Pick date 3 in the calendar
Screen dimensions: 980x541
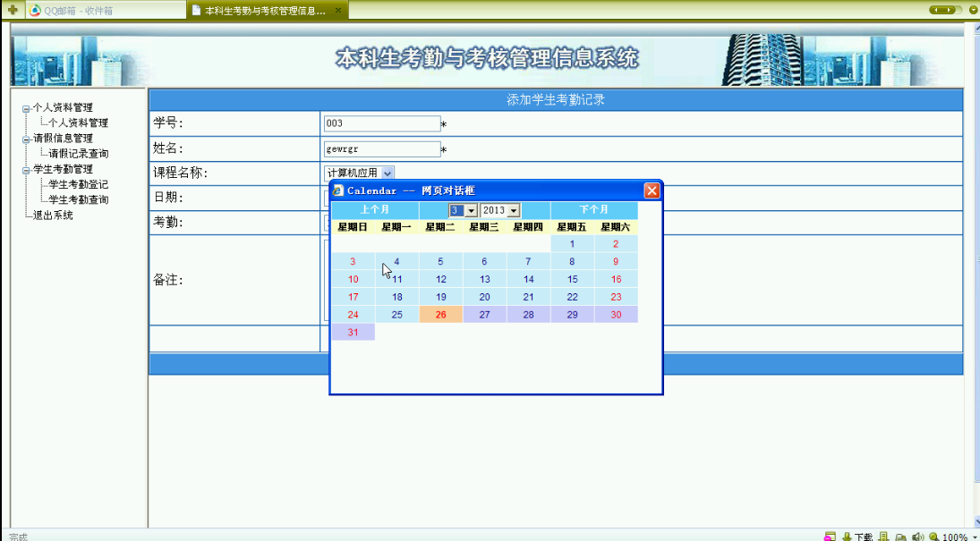tap(354, 262)
